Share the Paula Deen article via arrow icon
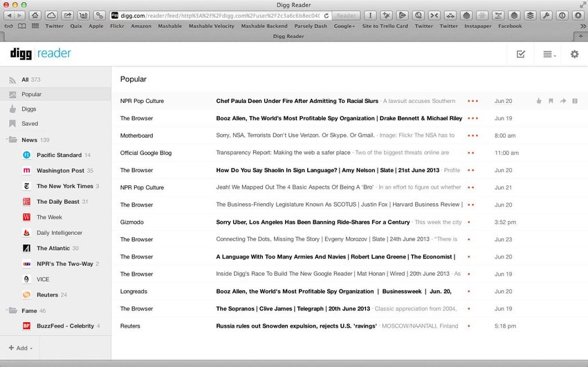 point(563,101)
